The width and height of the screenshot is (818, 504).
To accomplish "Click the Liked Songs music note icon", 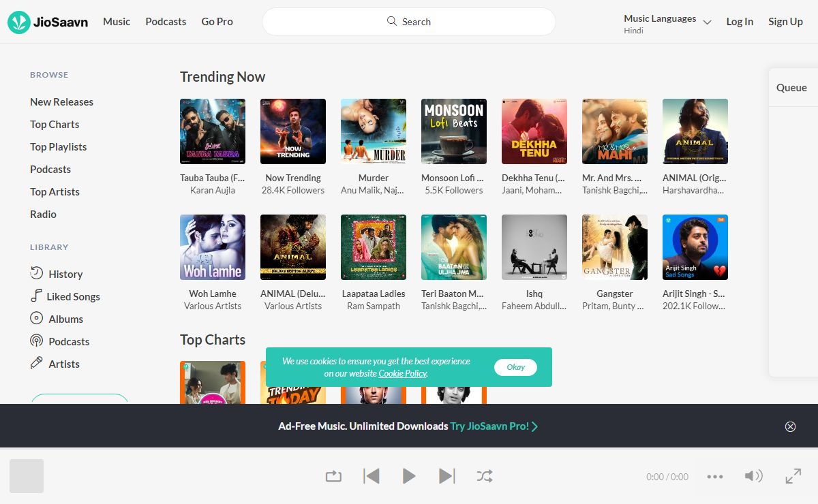I will click(x=35, y=296).
